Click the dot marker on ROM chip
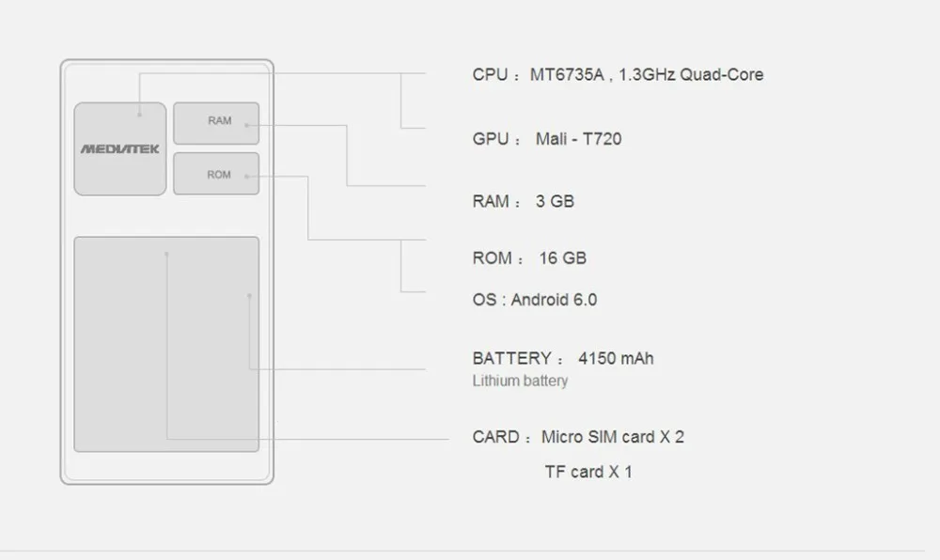 pos(246,176)
